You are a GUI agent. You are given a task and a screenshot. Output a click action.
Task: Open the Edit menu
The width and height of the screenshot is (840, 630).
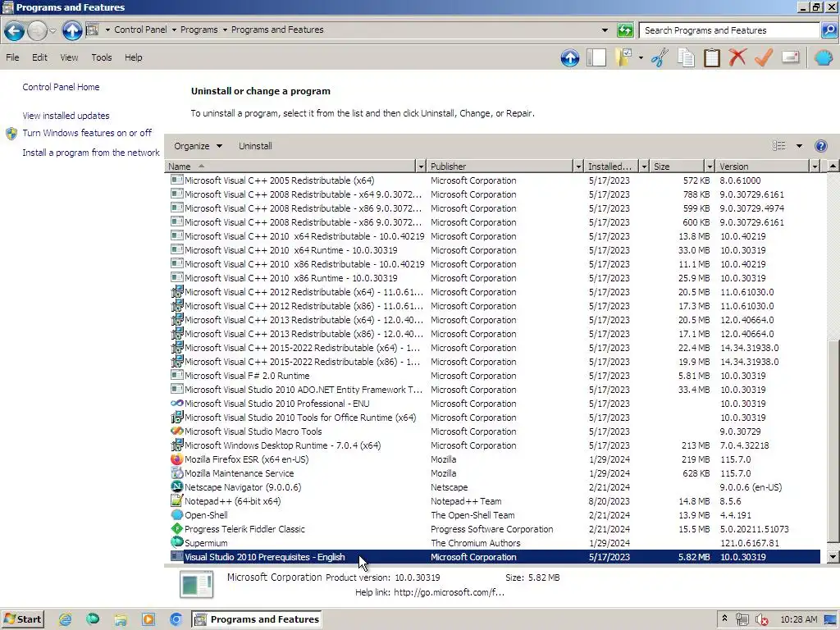[x=39, y=57]
